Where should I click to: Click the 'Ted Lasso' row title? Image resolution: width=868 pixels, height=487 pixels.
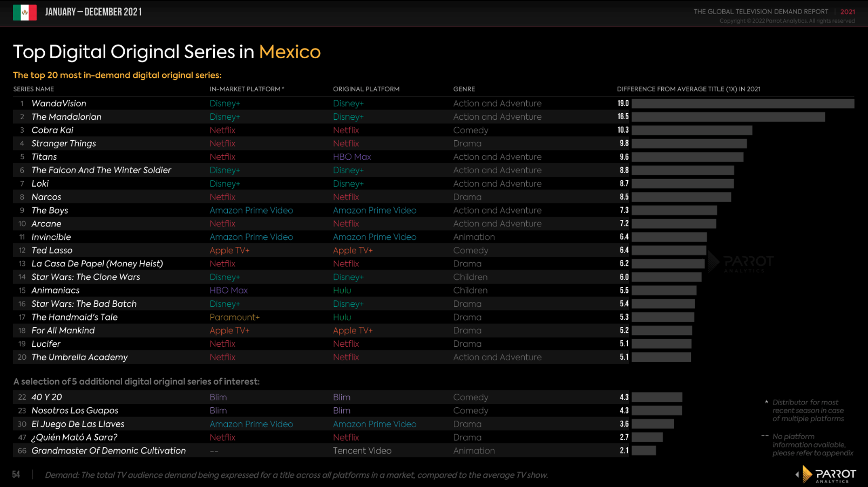[x=52, y=250]
